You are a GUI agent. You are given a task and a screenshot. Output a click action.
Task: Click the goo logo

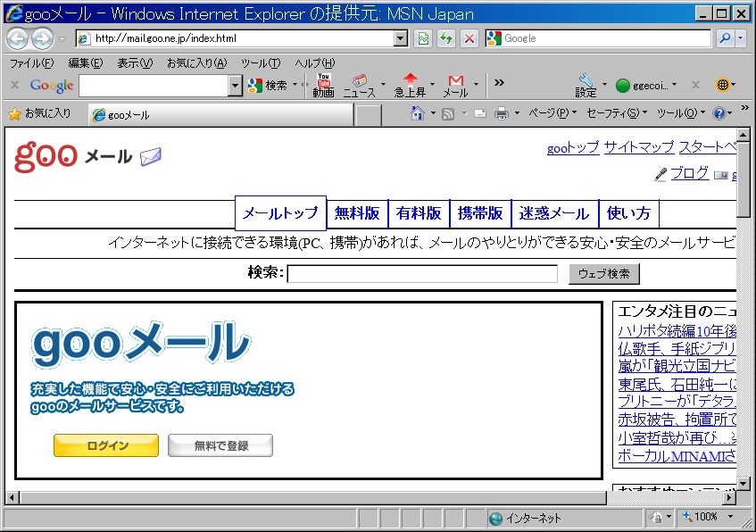tap(46, 155)
